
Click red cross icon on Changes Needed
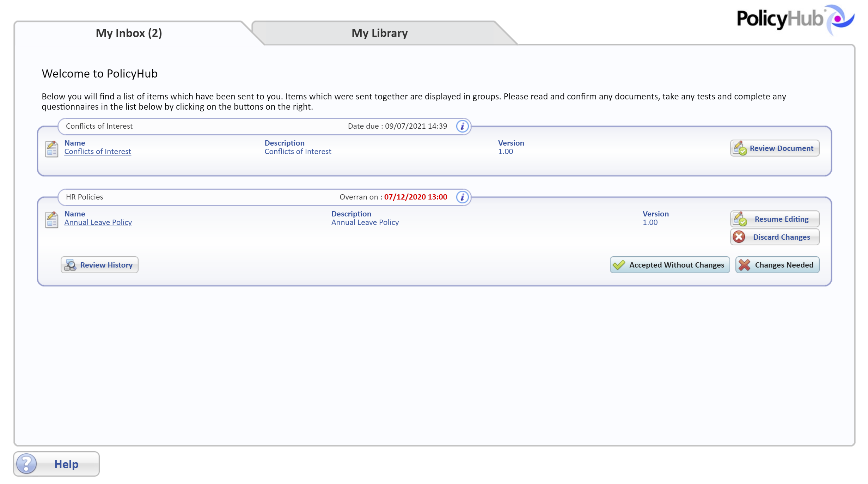point(744,265)
